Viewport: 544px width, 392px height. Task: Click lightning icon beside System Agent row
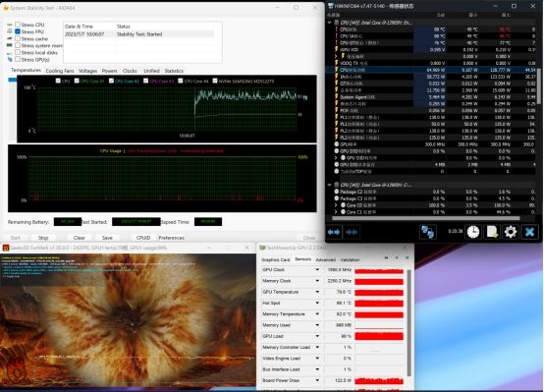[x=336, y=97]
